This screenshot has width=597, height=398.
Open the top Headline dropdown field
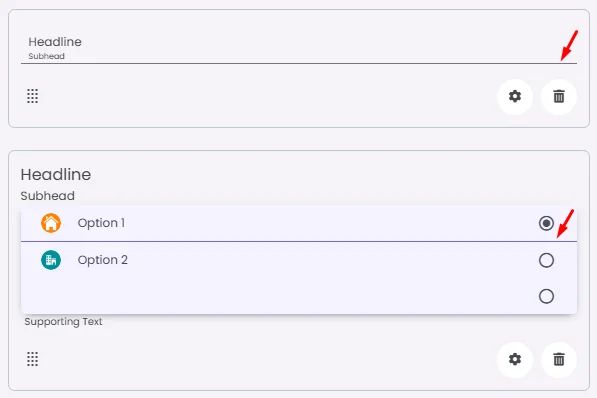click(299, 47)
